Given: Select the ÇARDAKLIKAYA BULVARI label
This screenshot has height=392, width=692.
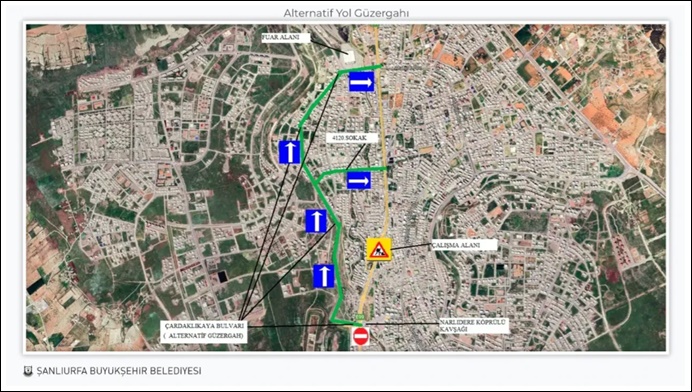Looking at the screenshot, I should (x=204, y=332).
